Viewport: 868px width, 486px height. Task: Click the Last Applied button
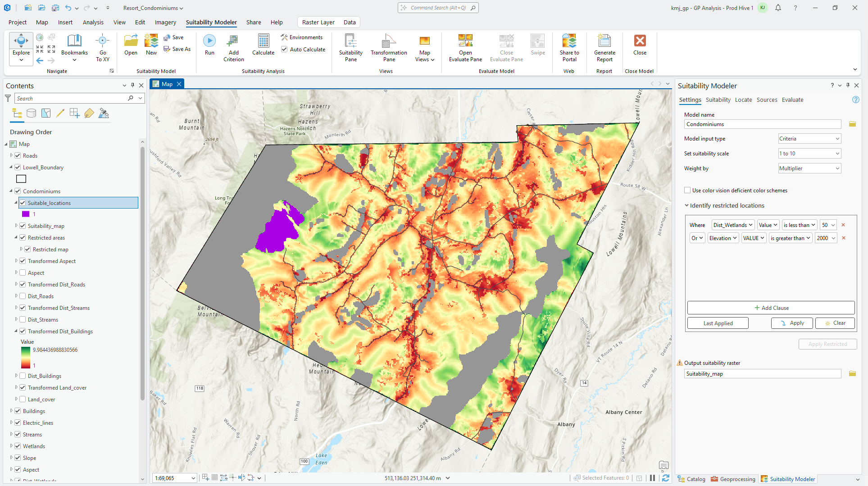pos(718,323)
